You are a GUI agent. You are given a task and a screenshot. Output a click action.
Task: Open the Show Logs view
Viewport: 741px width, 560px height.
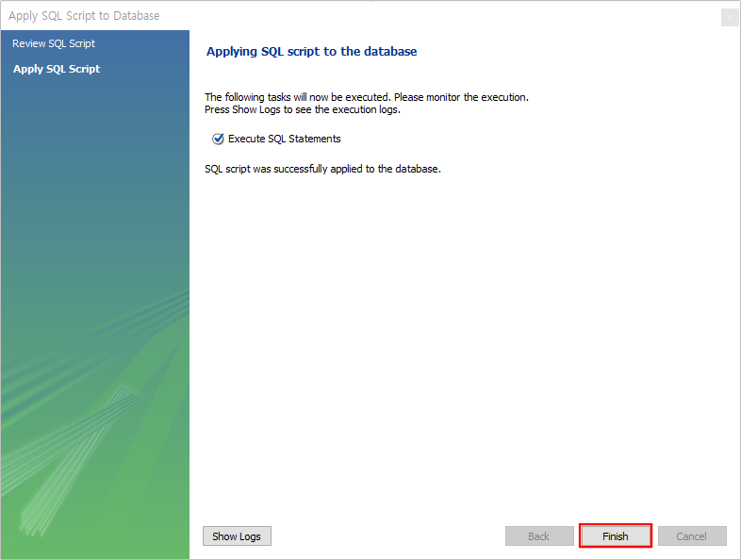point(237,535)
